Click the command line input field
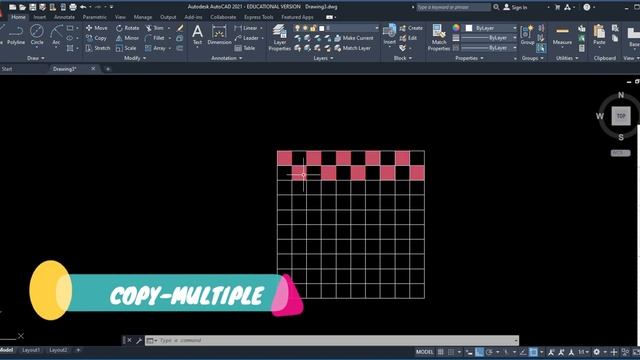 [332, 340]
